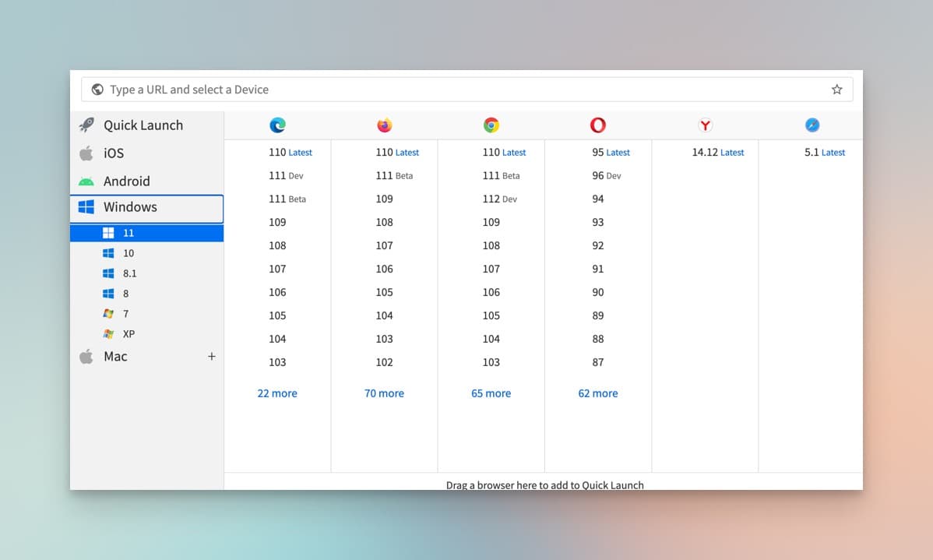
Task: Select Edge 111 Beta
Action: (x=287, y=199)
